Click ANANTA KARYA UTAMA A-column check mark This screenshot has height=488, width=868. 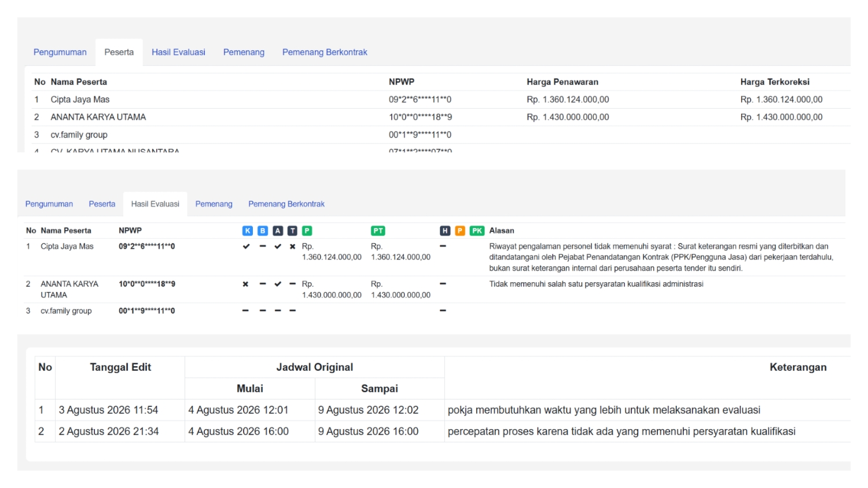tap(278, 284)
